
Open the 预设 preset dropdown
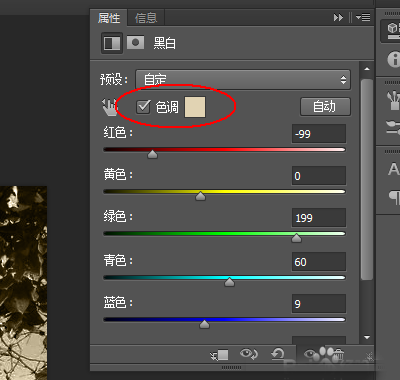(243, 80)
